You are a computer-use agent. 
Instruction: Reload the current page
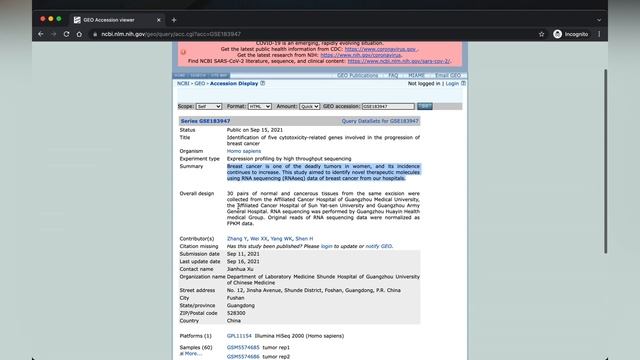[x=67, y=34]
